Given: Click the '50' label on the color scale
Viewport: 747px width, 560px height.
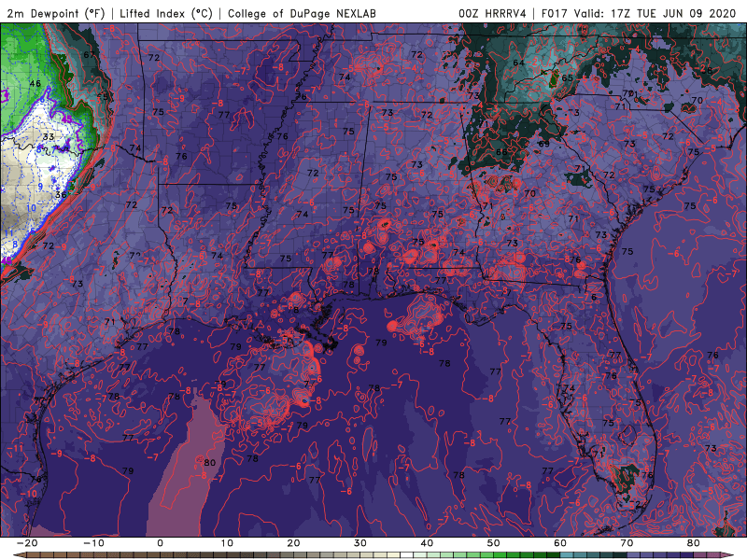Looking at the screenshot, I should tap(494, 543).
